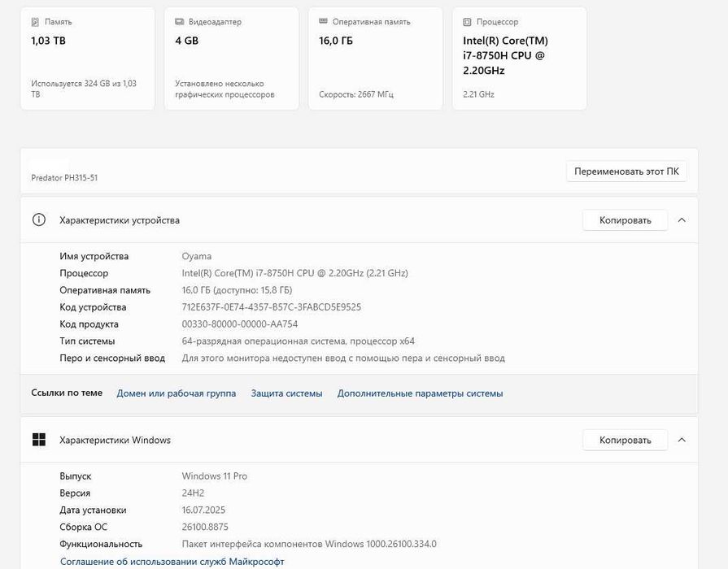Select the Windows 11 Pro edition value

pos(215,476)
